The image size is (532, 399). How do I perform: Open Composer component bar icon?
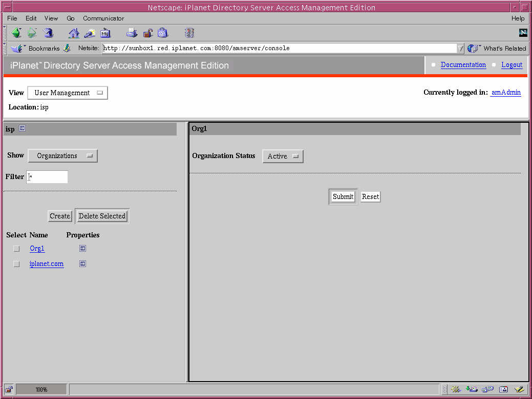point(519,389)
